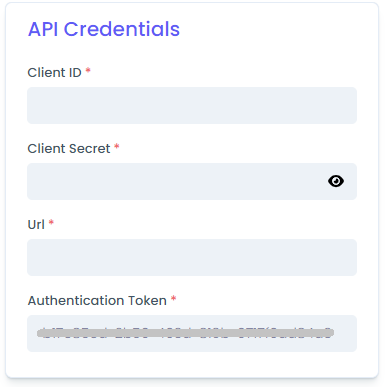Click the word Token in the last label
385x387 pixels.
[x=147, y=301]
